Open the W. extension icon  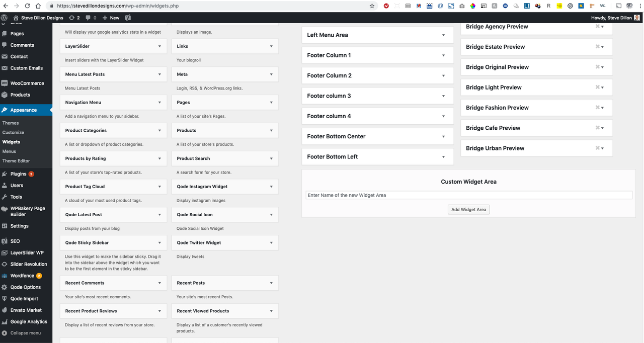603,6
